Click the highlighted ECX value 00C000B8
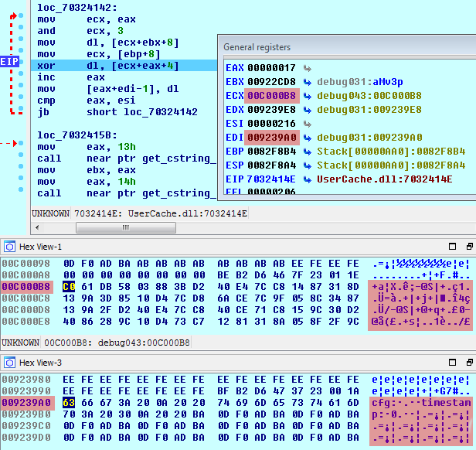 coord(272,96)
